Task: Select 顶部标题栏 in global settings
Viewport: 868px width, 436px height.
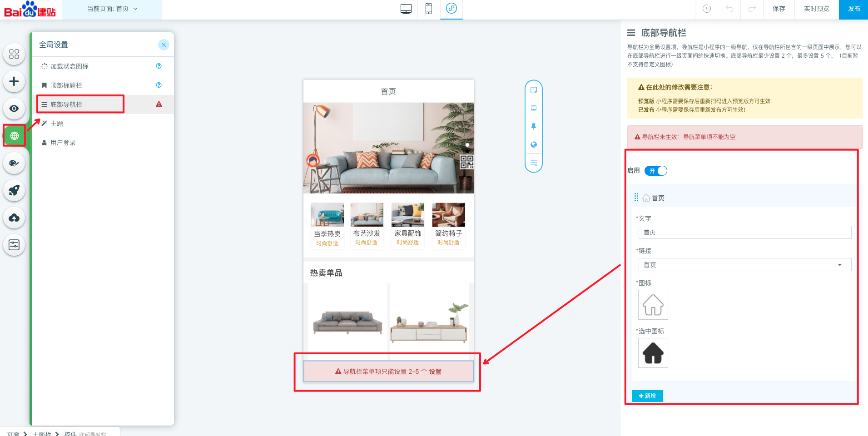Action: 66,85
